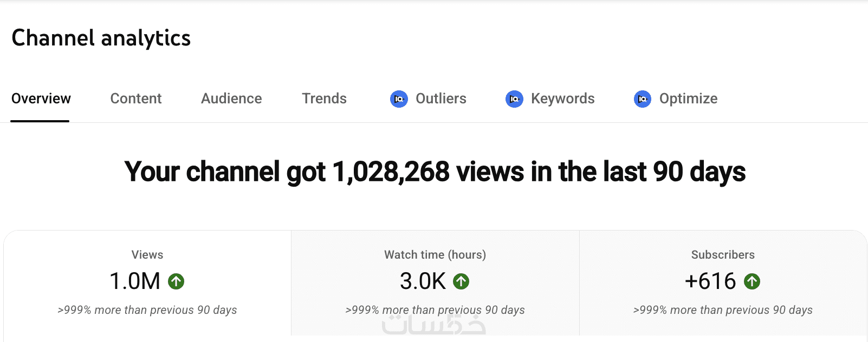Switch to the Overview tab
Screen dimensions: 868x342
click(x=41, y=98)
